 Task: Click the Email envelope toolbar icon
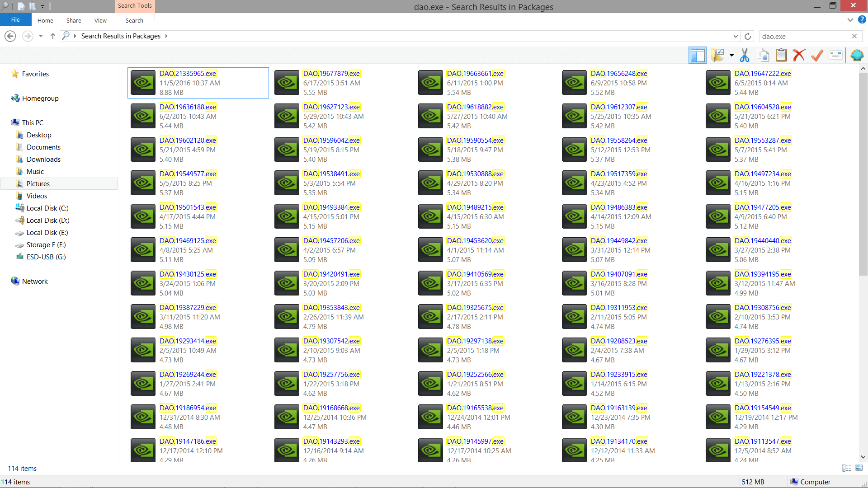pos(835,56)
